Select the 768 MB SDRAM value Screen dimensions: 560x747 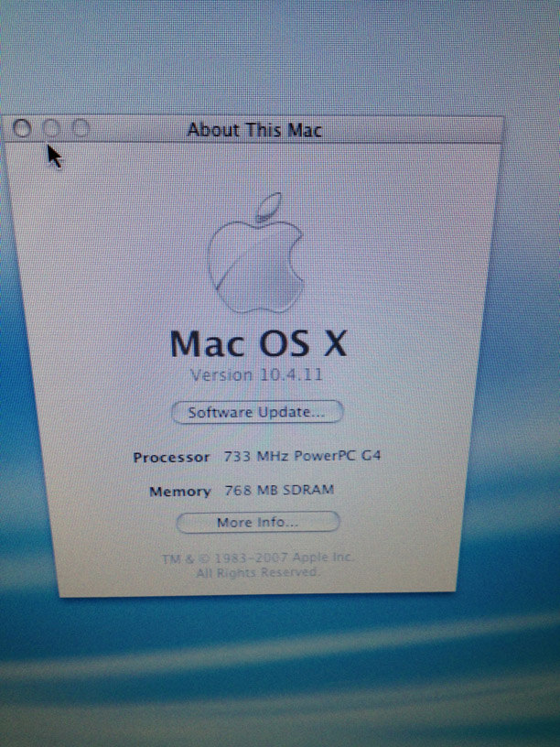(279, 490)
